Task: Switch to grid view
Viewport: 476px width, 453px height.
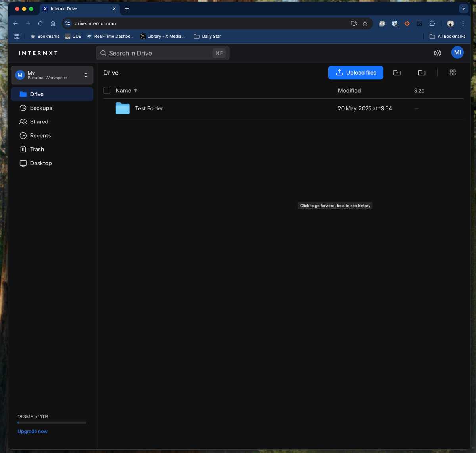Action: (453, 73)
